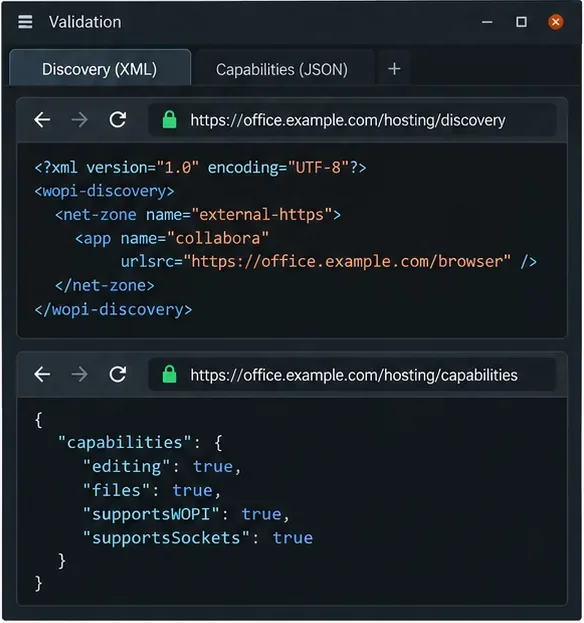Open the hamburger menu beside Validation
Screen dimensions: 584x623
25,22
